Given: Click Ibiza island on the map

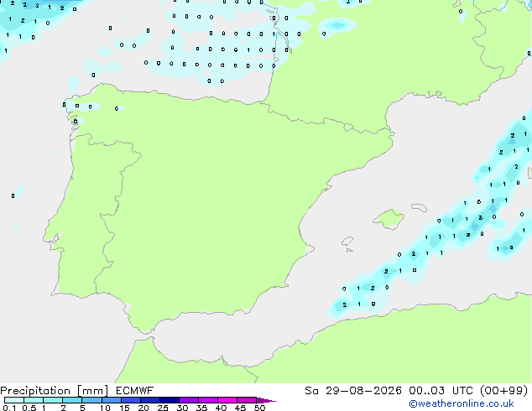Looking at the screenshot, I should (347, 242).
